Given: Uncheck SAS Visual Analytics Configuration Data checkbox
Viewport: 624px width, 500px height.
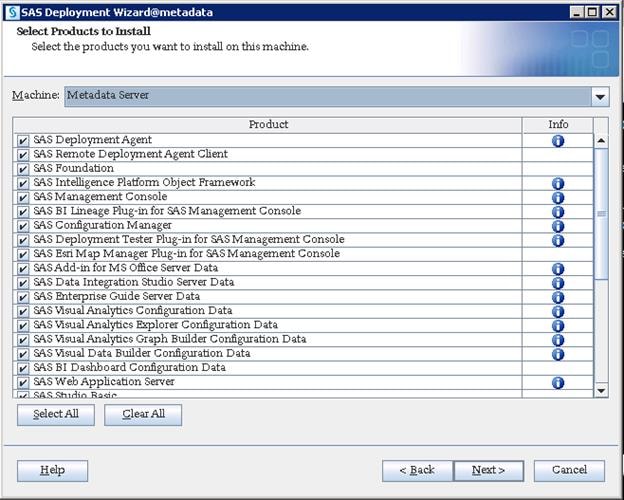Looking at the screenshot, I should click(x=23, y=311).
